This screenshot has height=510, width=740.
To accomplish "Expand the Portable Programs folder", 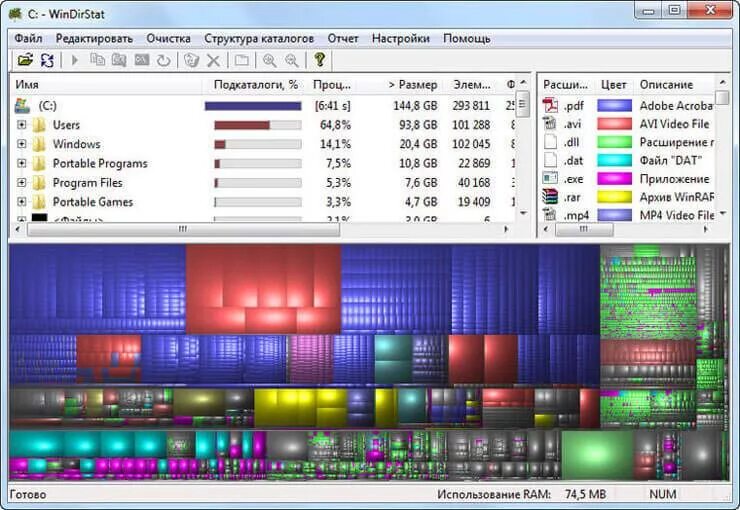I will pos(22,163).
